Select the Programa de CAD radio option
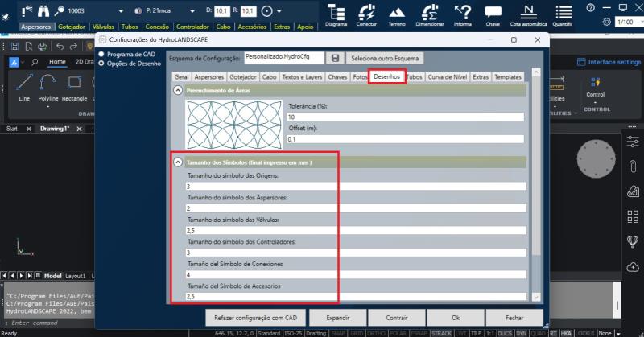This screenshot has width=644, height=337. point(101,55)
